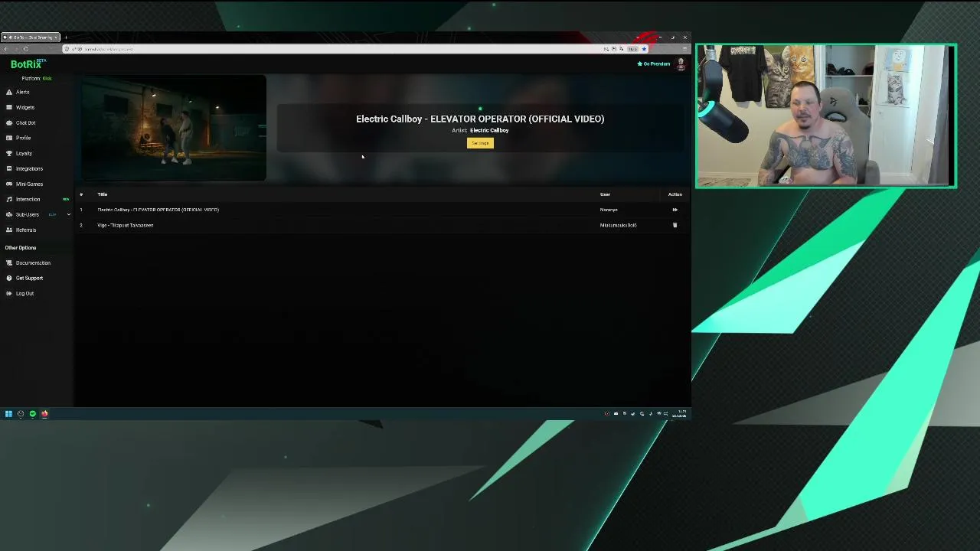The width and height of the screenshot is (980, 551).
Task: Open Spotify from the taskbar
Action: click(32, 414)
